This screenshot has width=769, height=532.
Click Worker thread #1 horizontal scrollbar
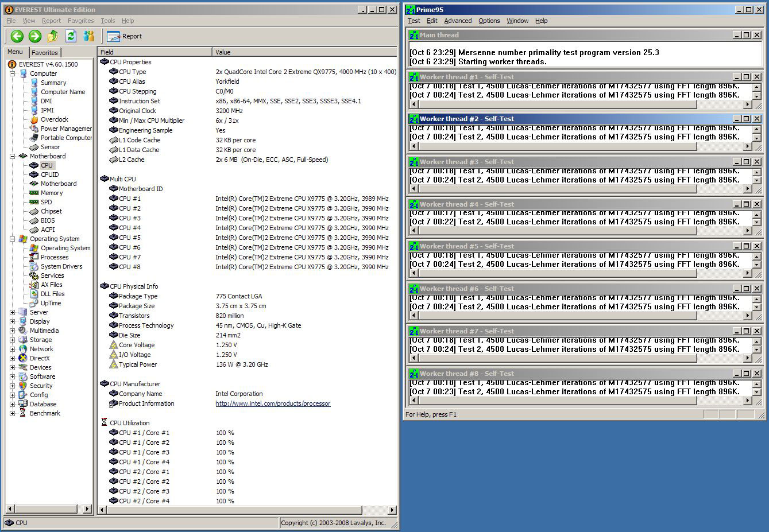click(581, 104)
